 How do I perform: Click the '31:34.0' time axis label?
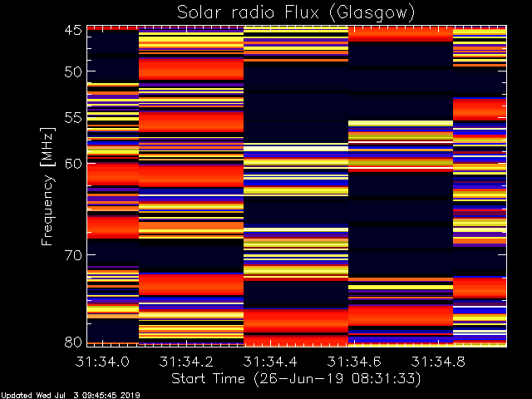click(102, 362)
